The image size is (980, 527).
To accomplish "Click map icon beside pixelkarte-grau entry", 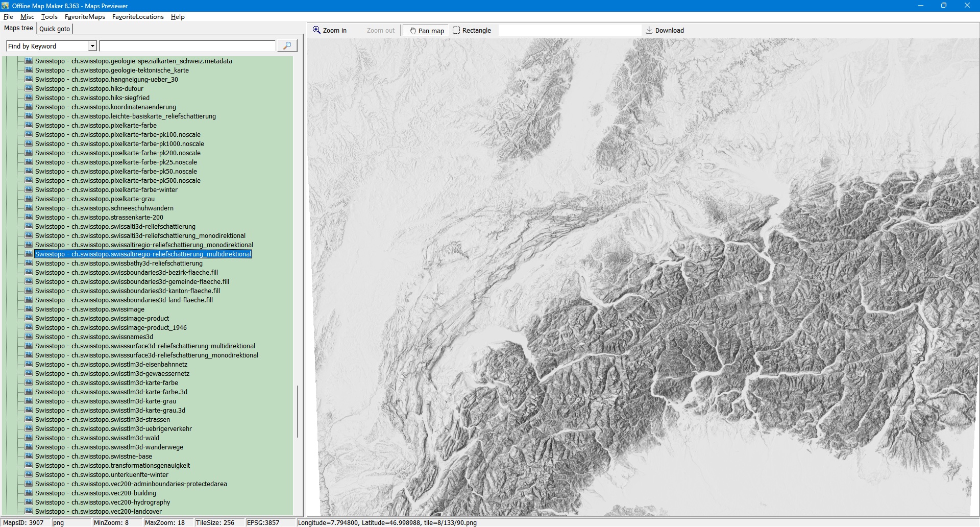I will point(29,199).
